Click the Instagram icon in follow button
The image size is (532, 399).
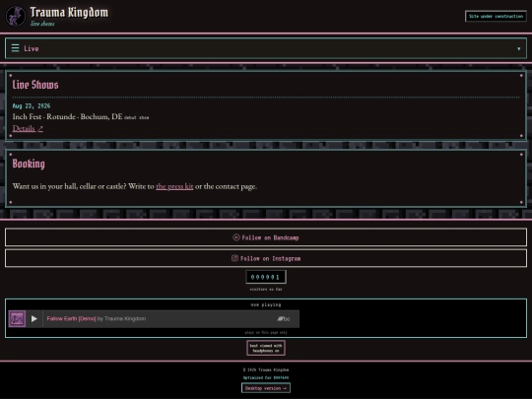click(234, 258)
